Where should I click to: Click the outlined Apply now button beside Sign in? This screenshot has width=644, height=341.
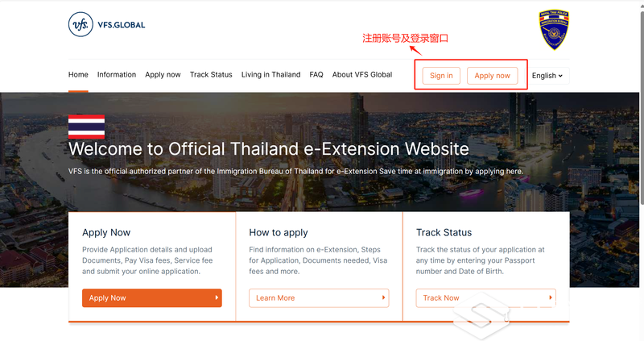[492, 76]
